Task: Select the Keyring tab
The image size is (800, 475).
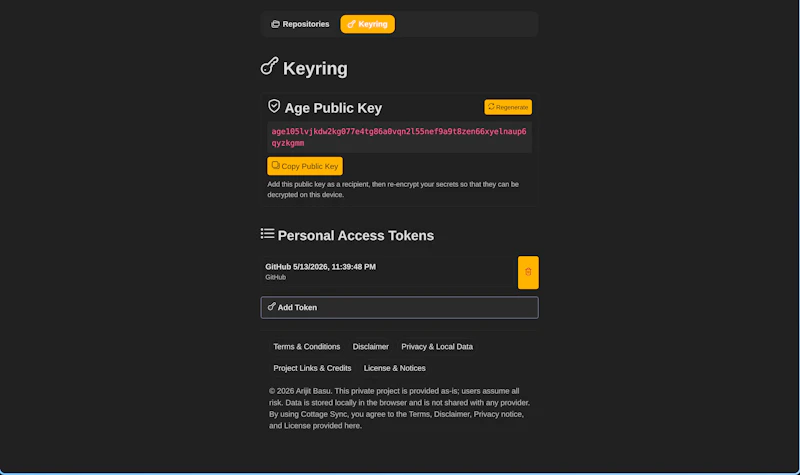Action: point(367,24)
